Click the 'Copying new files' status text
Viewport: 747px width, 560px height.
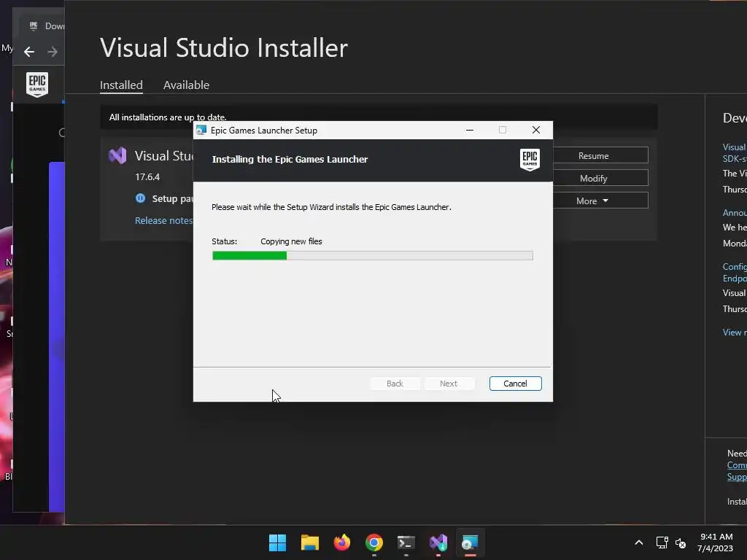291,241
